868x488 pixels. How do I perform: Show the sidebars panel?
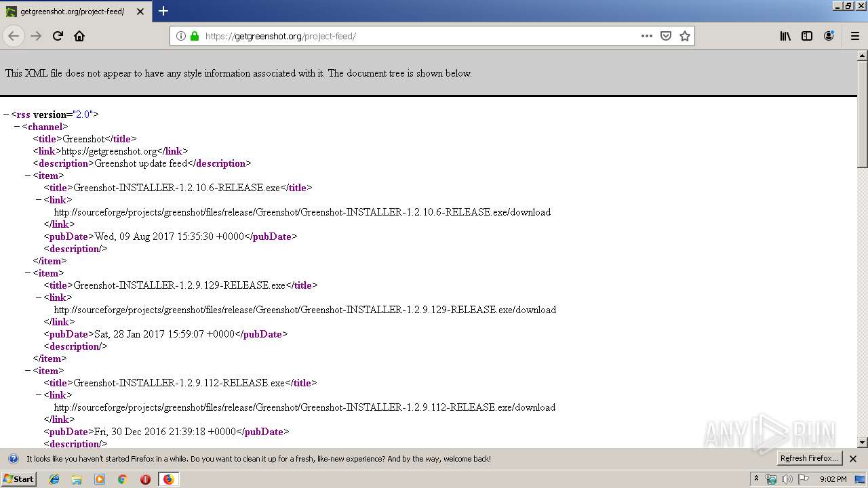point(807,36)
